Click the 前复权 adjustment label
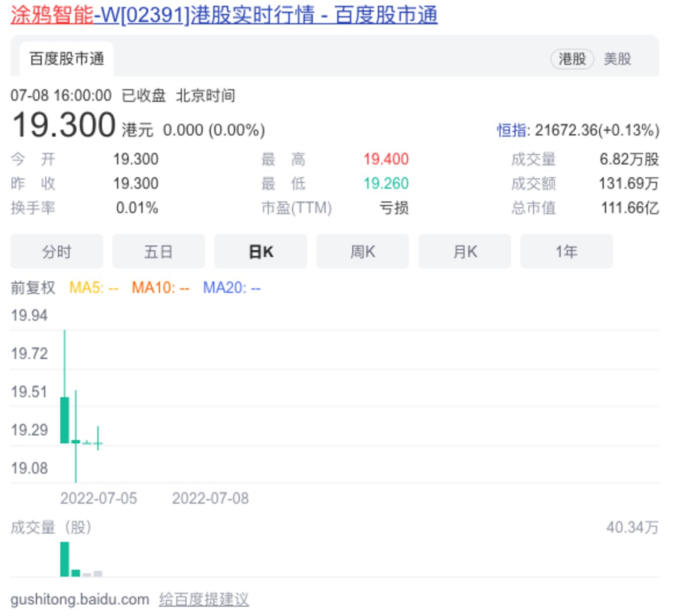Viewport: 686px width, 616px height. 33,287
